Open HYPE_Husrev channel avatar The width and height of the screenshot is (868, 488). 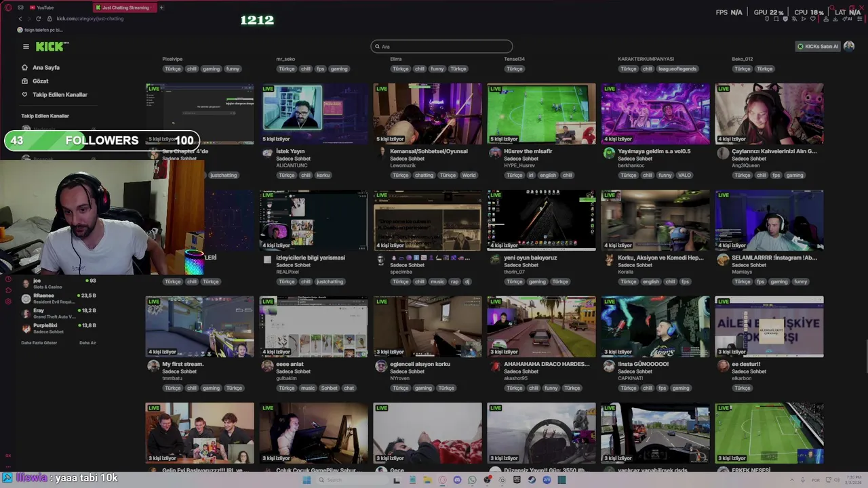495,153
